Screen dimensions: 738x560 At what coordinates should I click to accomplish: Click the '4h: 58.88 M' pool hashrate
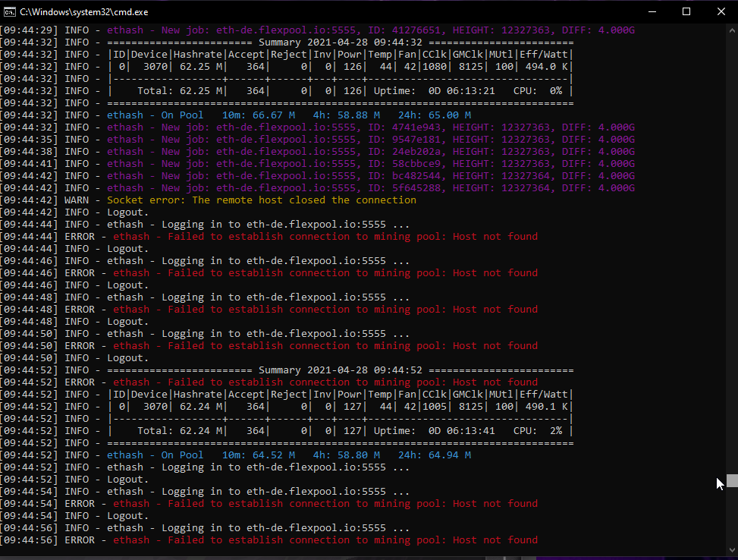tap(347, 115)
